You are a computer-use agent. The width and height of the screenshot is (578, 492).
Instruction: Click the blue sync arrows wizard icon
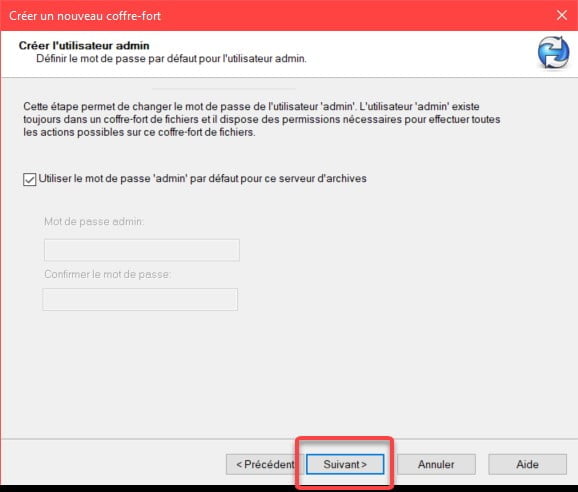pos(553,52)
